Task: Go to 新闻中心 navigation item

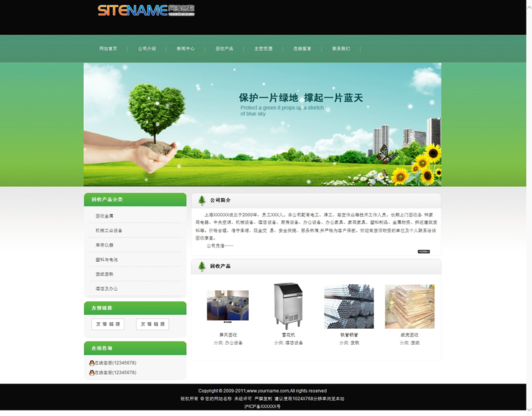Action: point(186,49)
